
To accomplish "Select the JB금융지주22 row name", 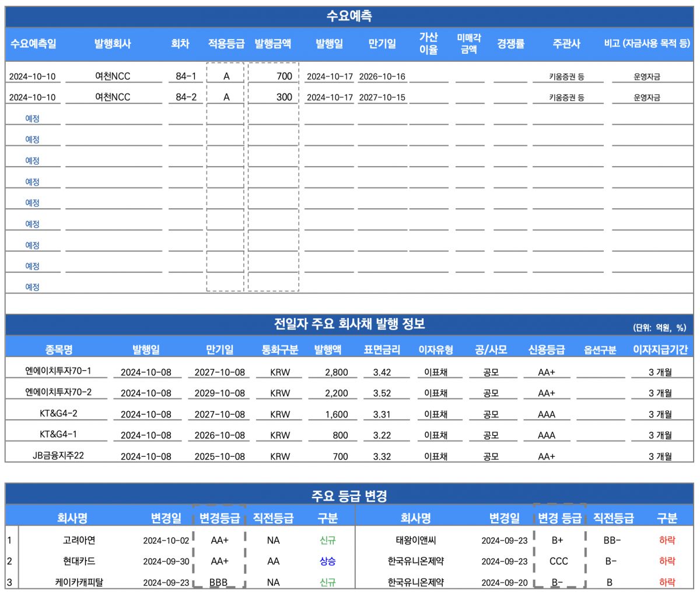I will coord(58,456).
